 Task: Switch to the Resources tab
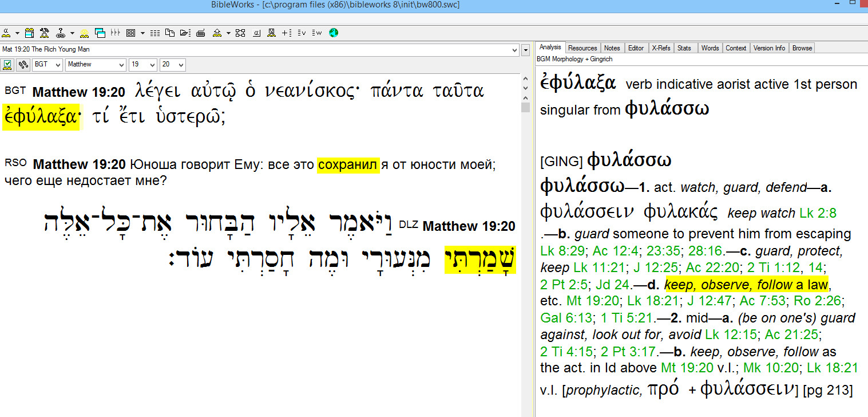(x=582, y=48)
